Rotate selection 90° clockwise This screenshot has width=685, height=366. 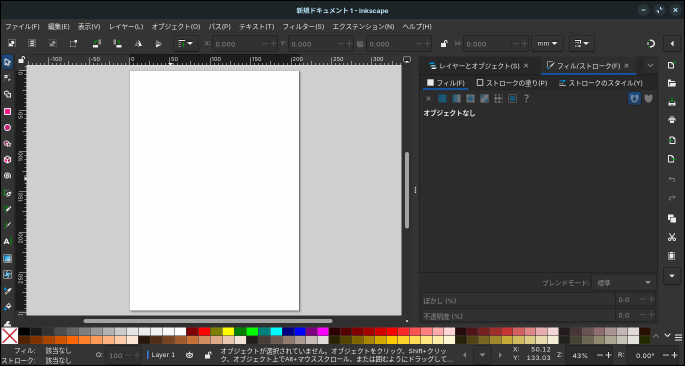(117, 44)
